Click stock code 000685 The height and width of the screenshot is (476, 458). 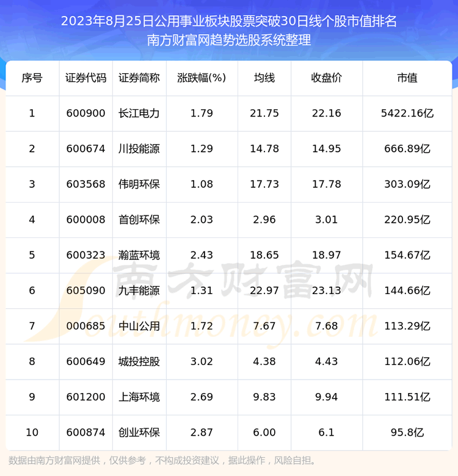(85, 326)
